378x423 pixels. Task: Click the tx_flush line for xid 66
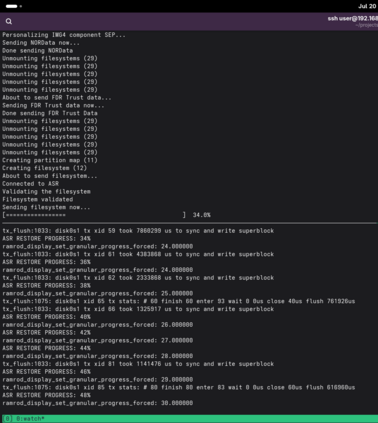(x=138, y=309)
